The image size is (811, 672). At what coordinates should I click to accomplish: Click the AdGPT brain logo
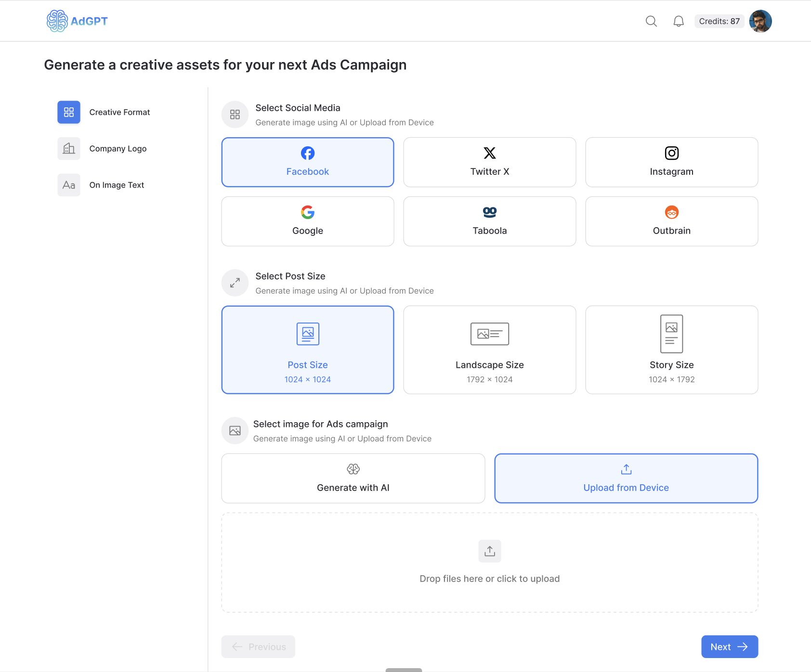point(77,21)
